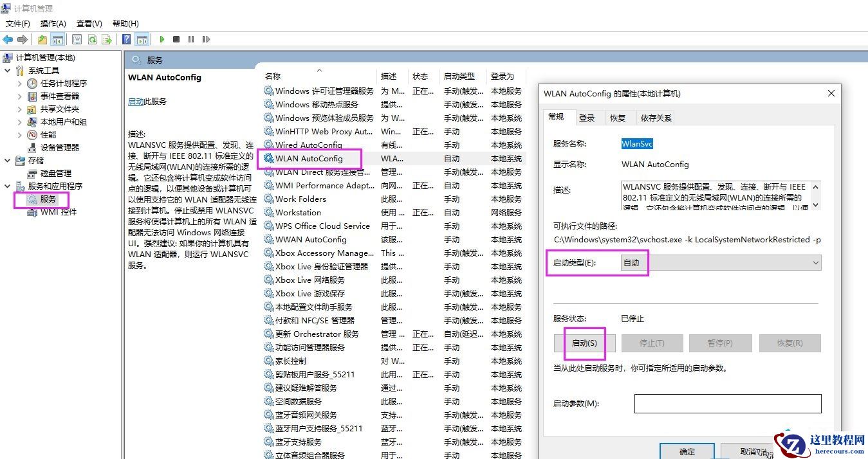Open the Properties toolbar icon

pyautogui.click(x=76, y=39)
